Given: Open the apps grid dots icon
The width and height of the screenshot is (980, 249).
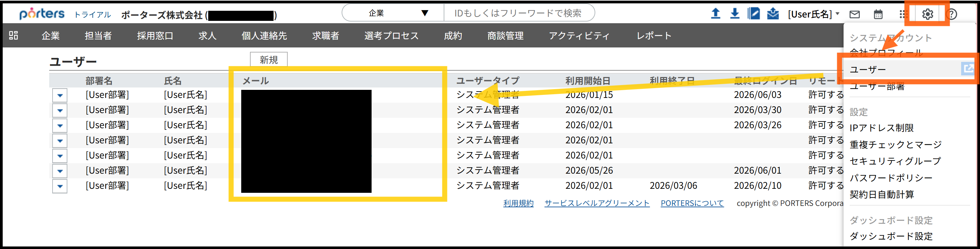Looking at the screenshot, I should [903, 14].
